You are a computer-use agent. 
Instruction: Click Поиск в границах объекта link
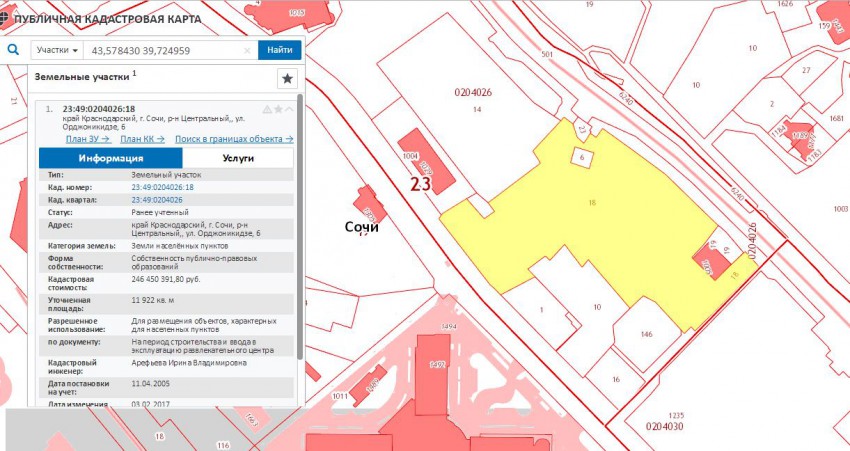(x=233, y=139)
